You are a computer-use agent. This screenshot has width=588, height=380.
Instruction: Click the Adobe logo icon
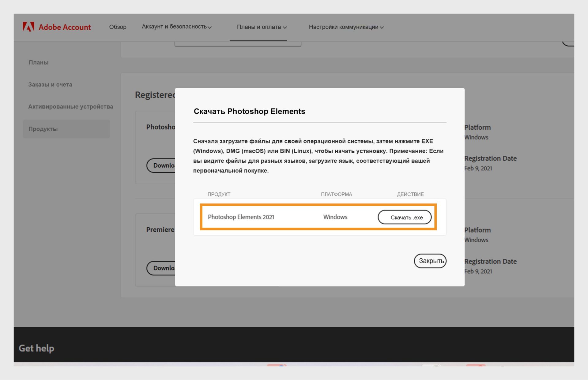(x=28, y=27)
